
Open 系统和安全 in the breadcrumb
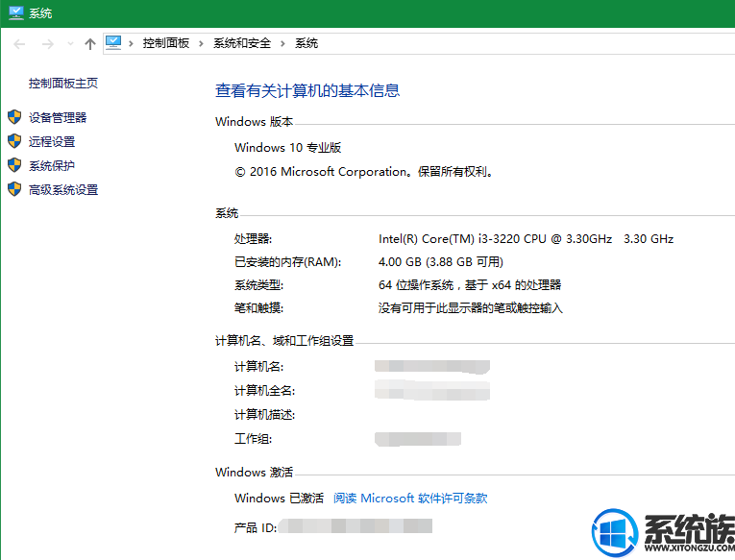pyautogui.click(x=242, y=43)
